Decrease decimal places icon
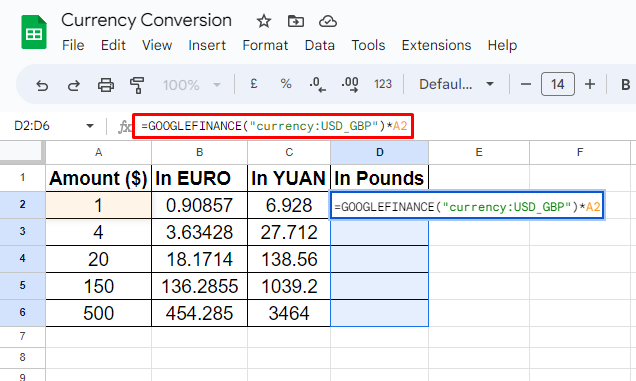The width and height of the screenshot is (636, 381). (317, 84)
